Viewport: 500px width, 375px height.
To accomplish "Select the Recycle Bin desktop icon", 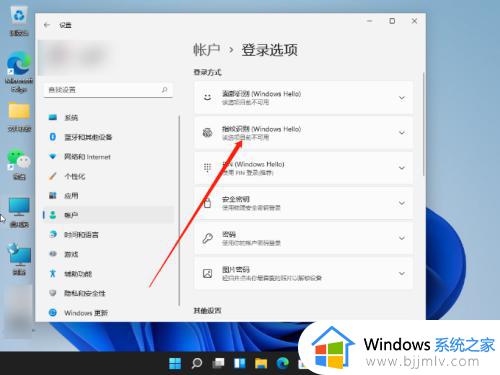I will 19,22.
